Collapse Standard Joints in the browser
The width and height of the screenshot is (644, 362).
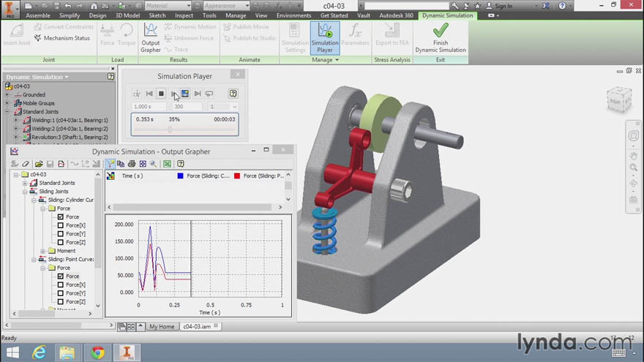pos(7,112)
